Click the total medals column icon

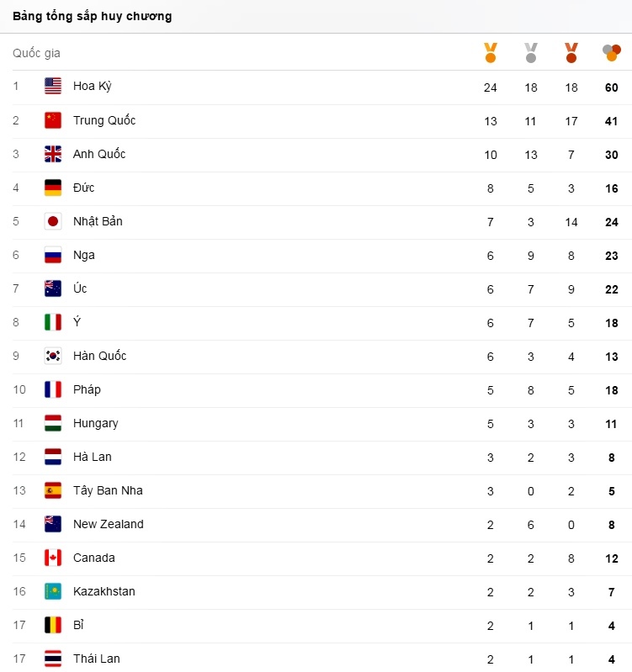coord(612,53)
